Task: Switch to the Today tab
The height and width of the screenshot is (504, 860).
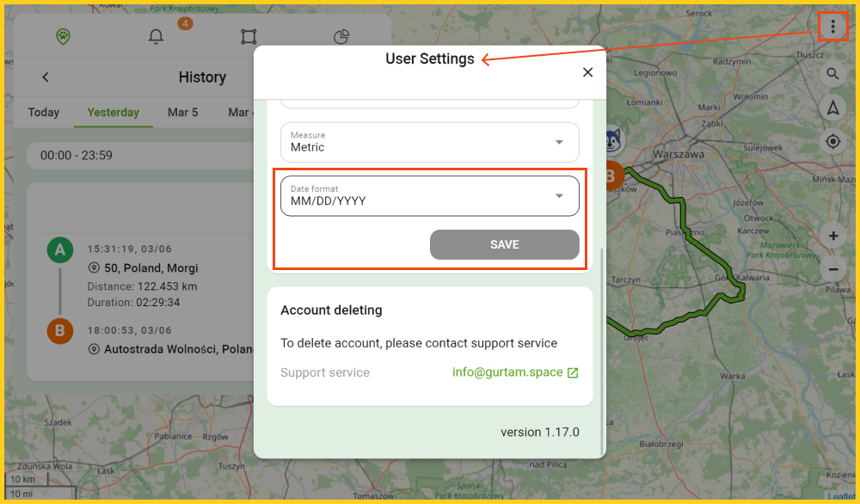Action: tap(43, 112)
